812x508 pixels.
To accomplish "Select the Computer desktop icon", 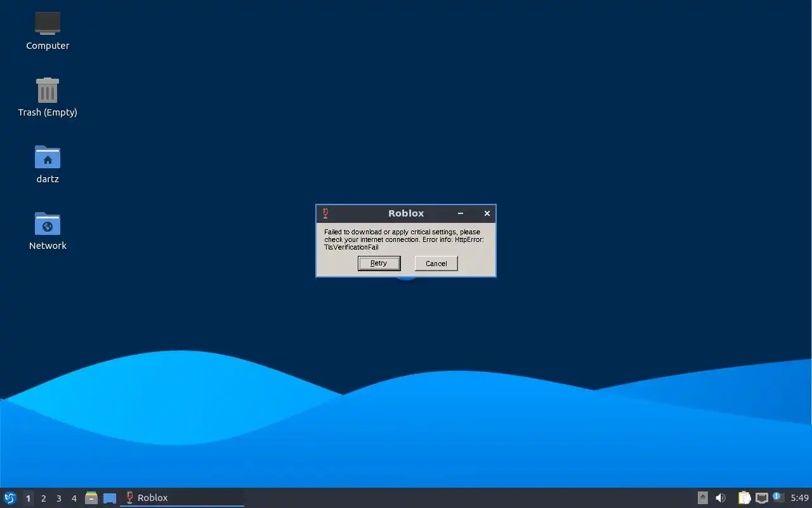I will click(x=48, y=30).
